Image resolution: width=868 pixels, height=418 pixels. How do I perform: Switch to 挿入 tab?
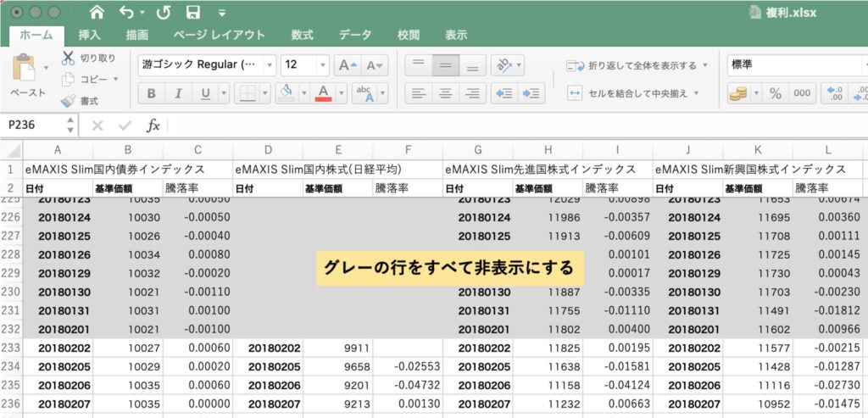tap(89, 36)
